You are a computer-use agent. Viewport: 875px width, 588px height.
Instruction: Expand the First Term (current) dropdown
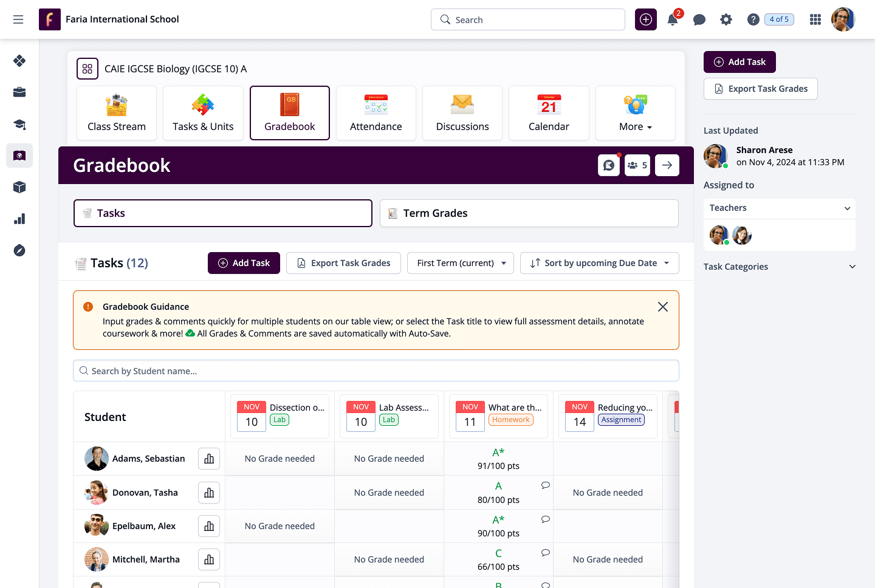click(x=461, y=263)
